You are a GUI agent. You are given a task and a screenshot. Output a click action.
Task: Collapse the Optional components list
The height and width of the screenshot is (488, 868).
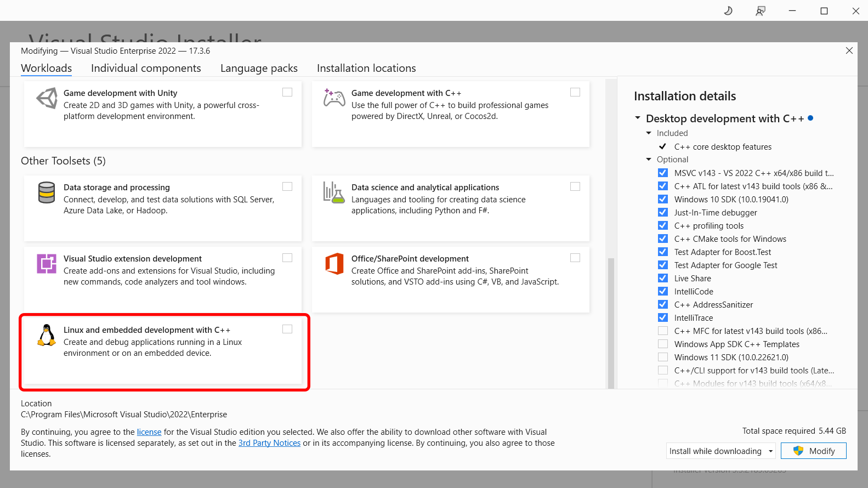pos(649,160)
